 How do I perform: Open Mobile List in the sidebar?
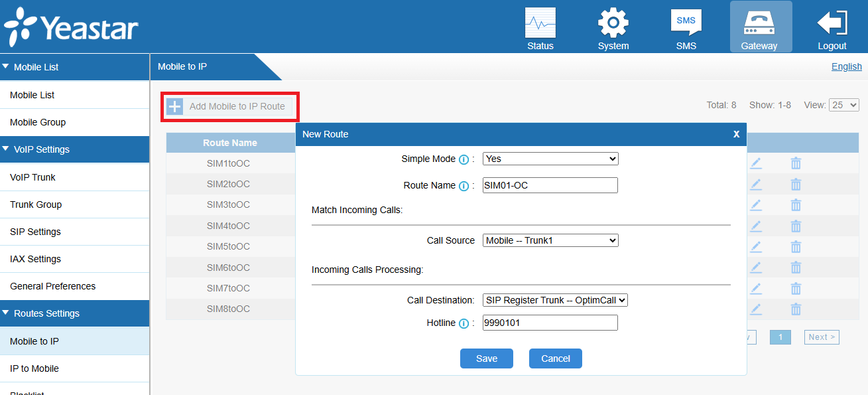[x=74, y=95]
